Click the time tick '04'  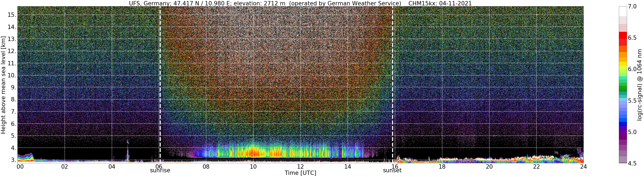coord(112,166)
